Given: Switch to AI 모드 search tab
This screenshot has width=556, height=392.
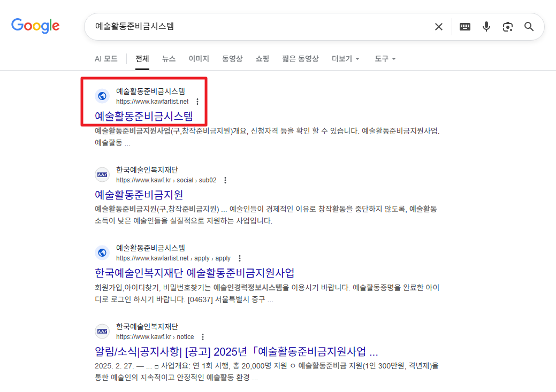Looking at the screenshot, I should coord(106,59).
